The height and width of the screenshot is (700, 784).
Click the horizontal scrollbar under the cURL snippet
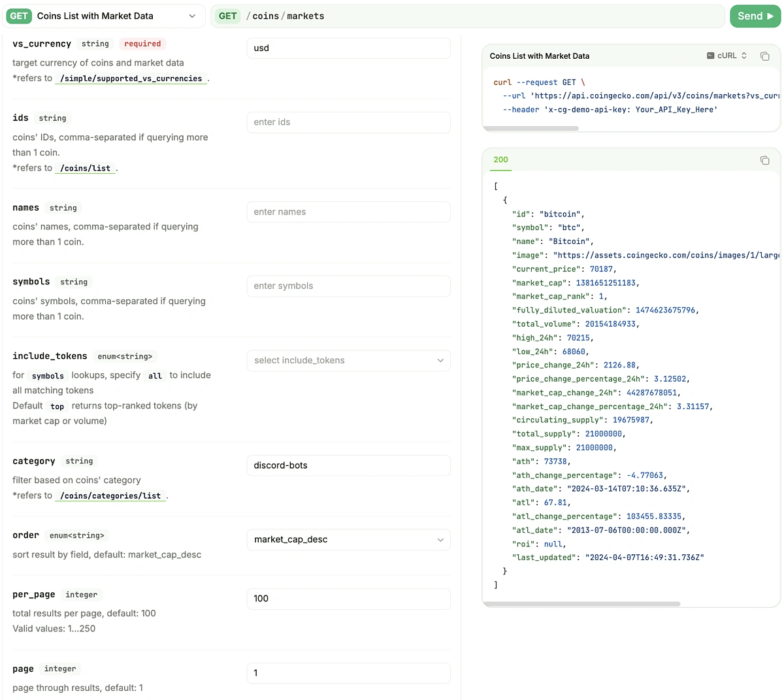click(531, 128)
